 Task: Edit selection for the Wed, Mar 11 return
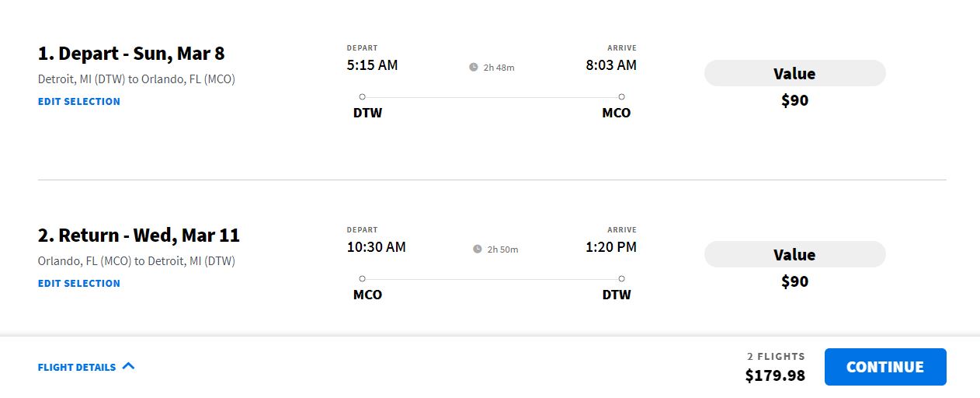pyautogui.click(x=79, y=283)
